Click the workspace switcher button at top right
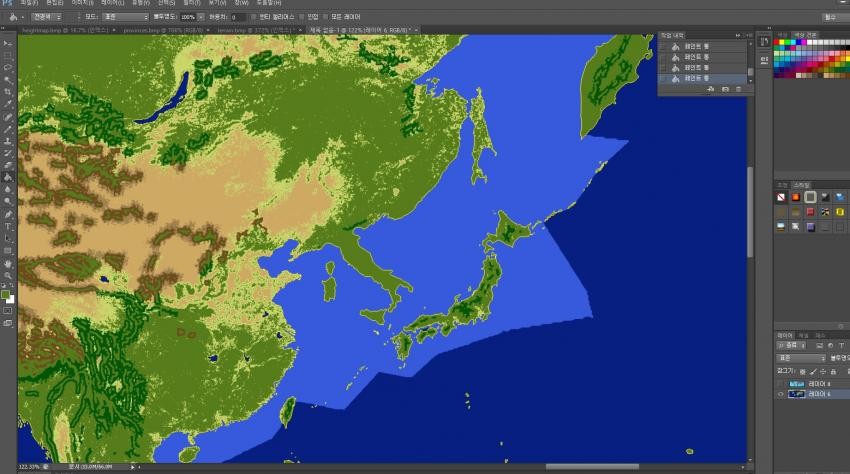The height and width of the screenshot is (474, 850). pyautogui.click(x=830, y=17)
